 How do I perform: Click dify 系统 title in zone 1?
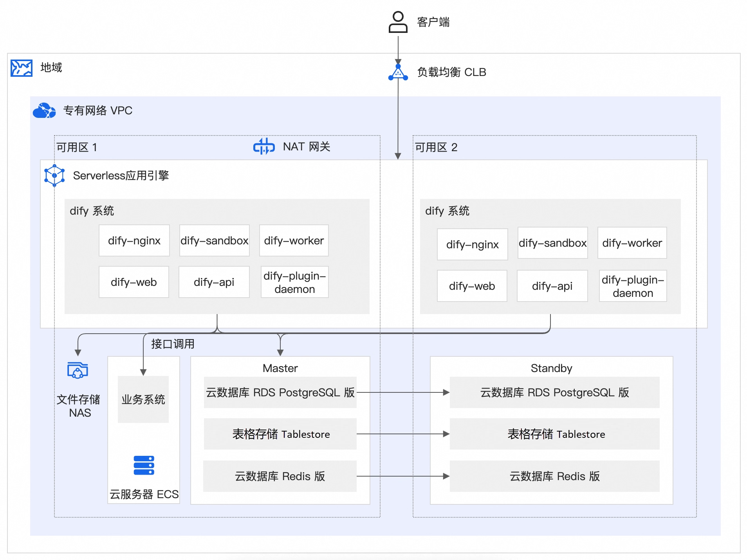pyautogui.click(x=92, y=211)
